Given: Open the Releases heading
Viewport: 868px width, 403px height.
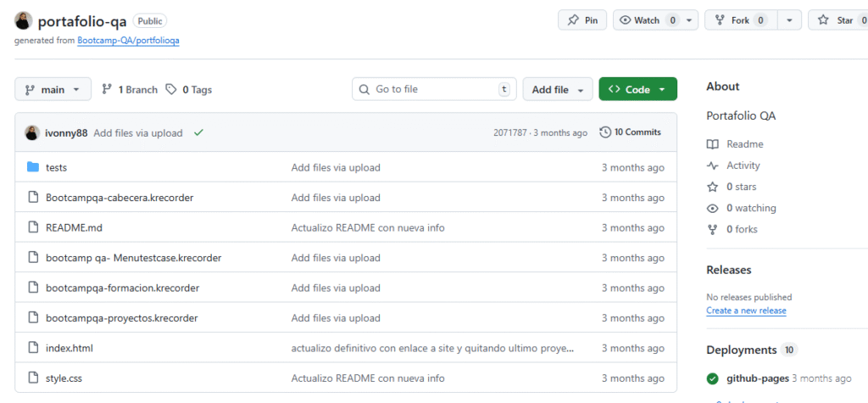Looking at the screenshot, I should (x=728, y=270).
